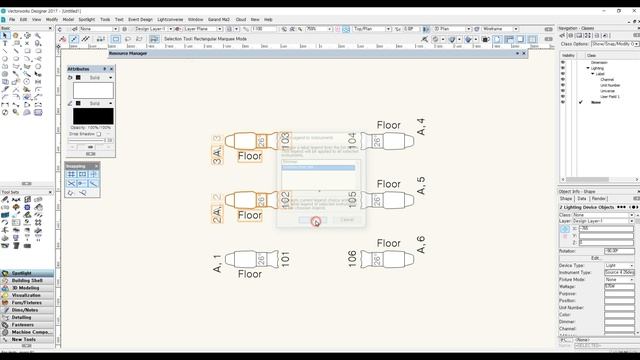Switch to the Render tab in Object Info
The width and height of the screenshot is (640, 360).
click(x=599, y=198)
